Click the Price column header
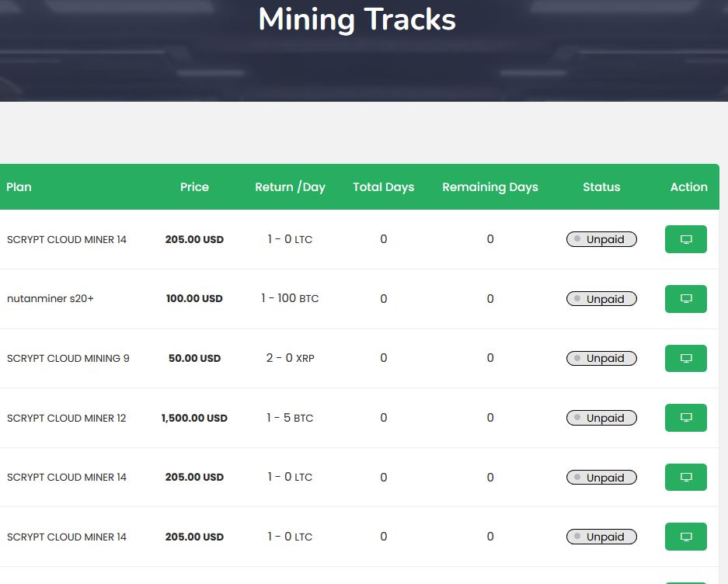 tap(194, 187)
